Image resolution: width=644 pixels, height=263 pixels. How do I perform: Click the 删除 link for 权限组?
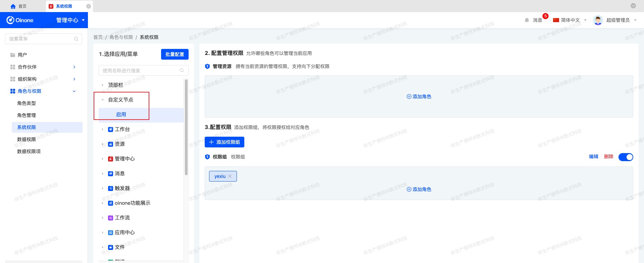(x=609, y=156)
